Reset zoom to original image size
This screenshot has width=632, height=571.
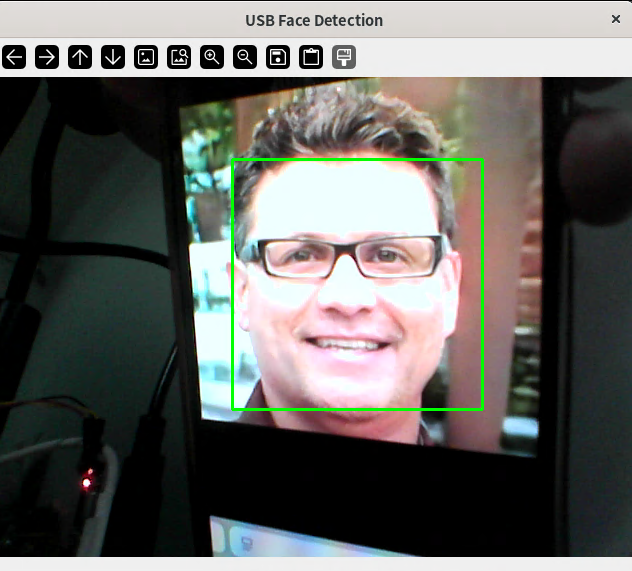[x=146, y=57]
